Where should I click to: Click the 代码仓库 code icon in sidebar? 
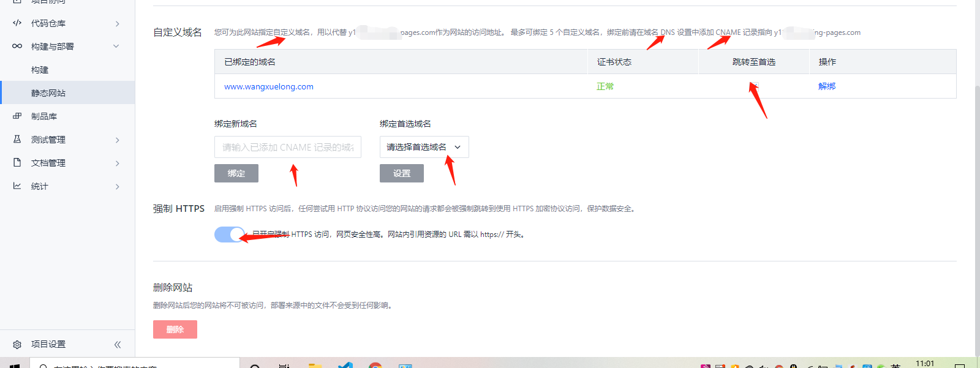tap(17, 23)
